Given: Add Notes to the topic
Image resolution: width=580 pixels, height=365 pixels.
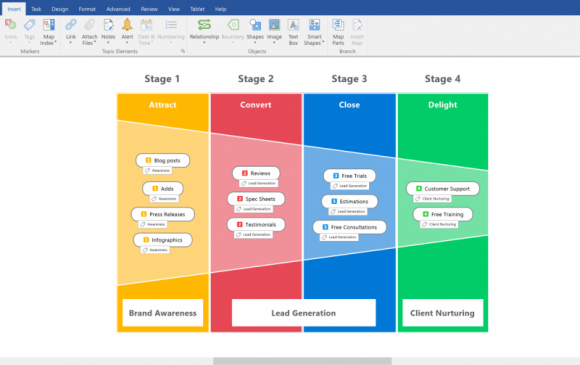Looking at the screenshot, I should [x=108, y=30].
